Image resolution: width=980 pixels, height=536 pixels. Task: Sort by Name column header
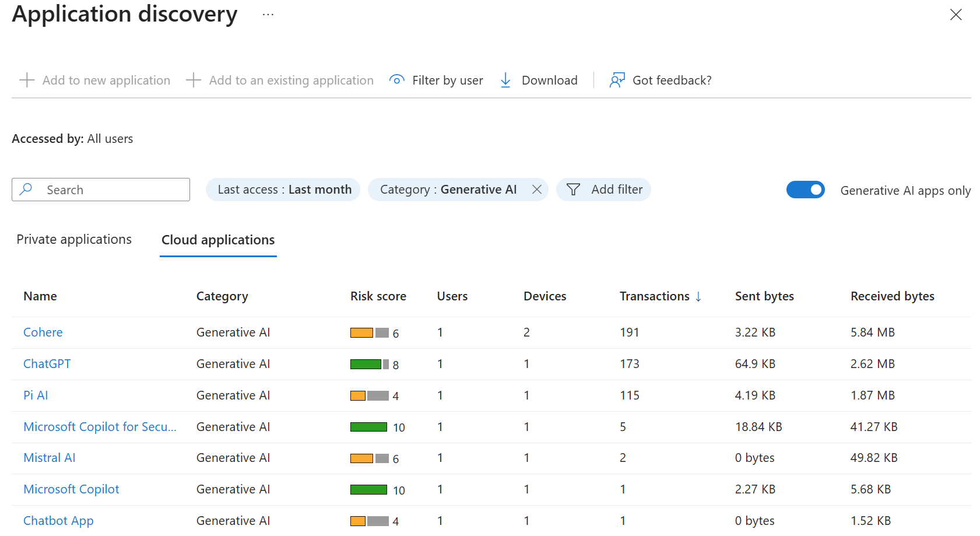tap(40, 296)
